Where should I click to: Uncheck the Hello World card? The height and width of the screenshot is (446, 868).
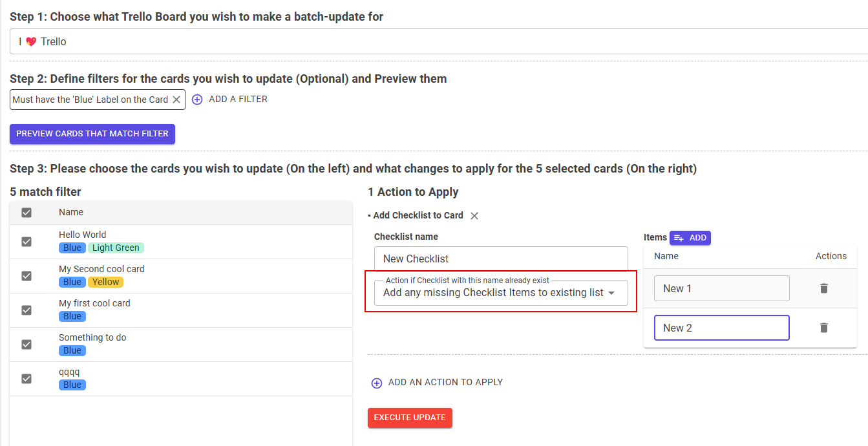coord(26,241)
